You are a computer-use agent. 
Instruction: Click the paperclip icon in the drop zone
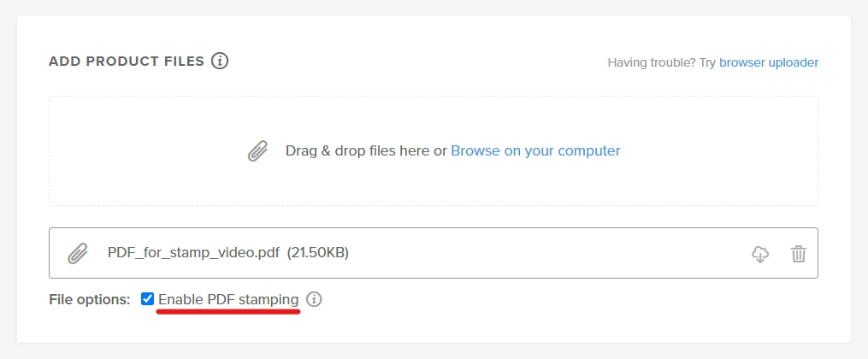click(257, 151)
